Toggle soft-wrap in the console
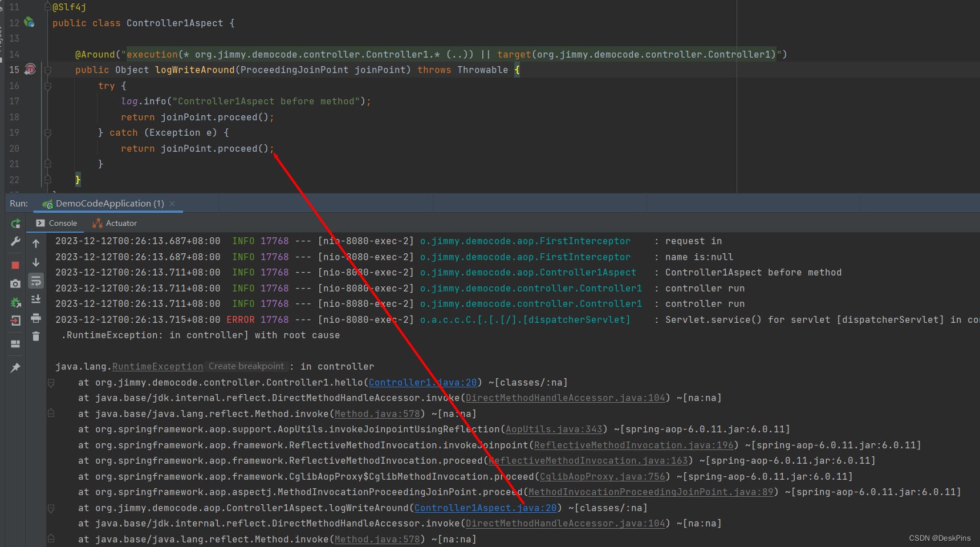This screenshot has width=980, height=547. pos(36,281)
